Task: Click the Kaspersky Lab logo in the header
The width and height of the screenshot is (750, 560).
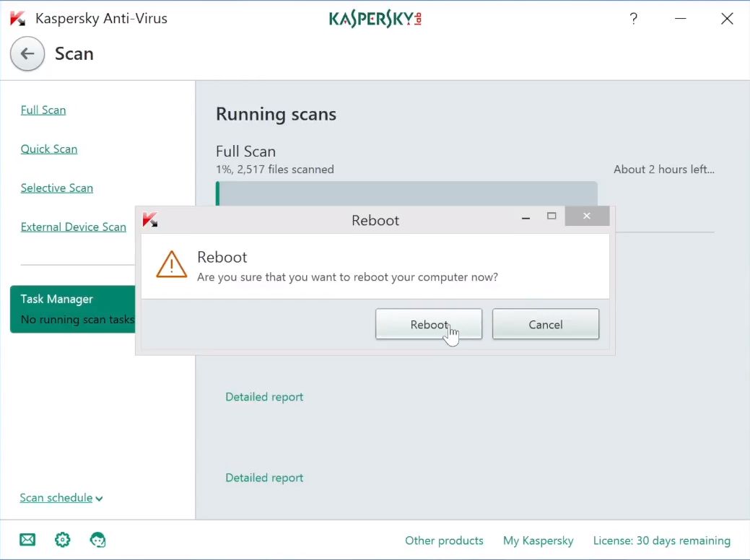Action: [x=375, y=19]
